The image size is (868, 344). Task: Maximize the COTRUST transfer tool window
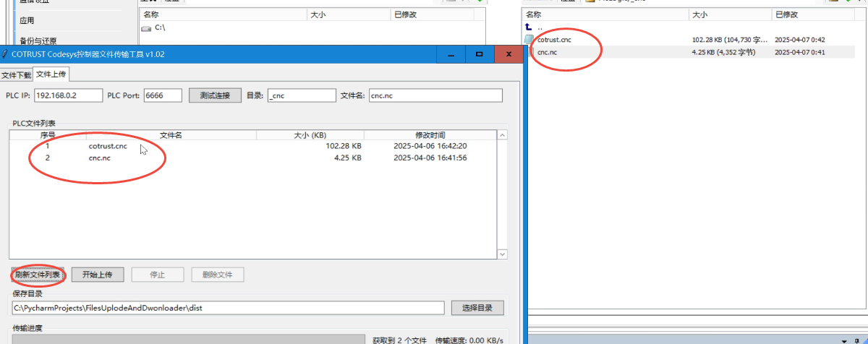(479, 54)
